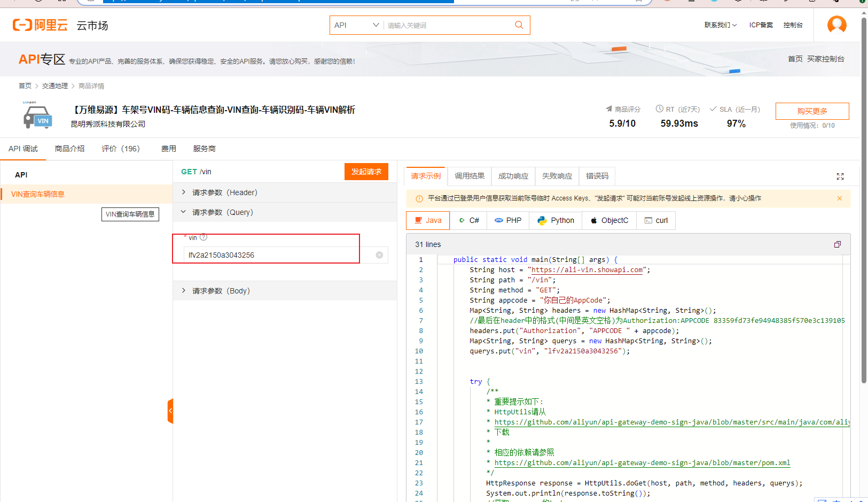This screenshot has width=868, height=502.
Task: Open the 控制台 link
Action: click(x=793, y=25)
